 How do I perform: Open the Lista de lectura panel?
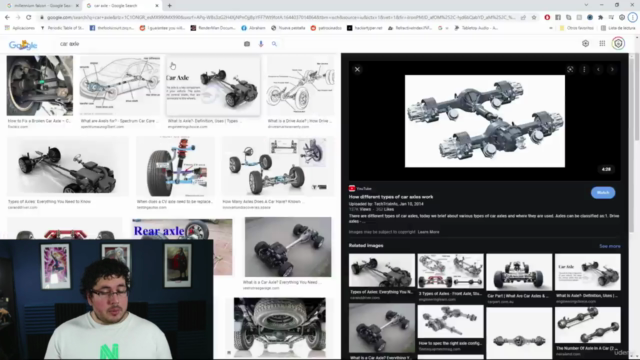(618, 28)
